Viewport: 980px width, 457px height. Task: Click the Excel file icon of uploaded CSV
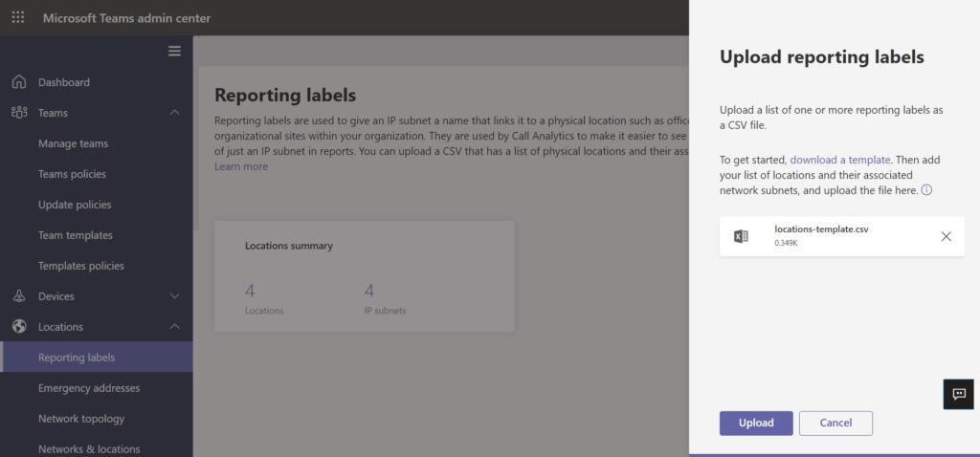tap(741, 236)
